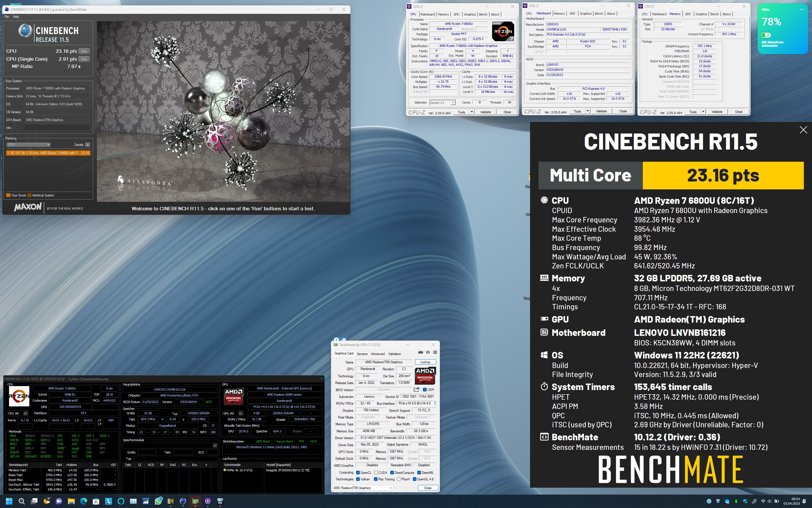Viewport: 812px width, 508px height.
Task: Select SPD tab in the CPU-Z CPU window
Action: (456, 14)
